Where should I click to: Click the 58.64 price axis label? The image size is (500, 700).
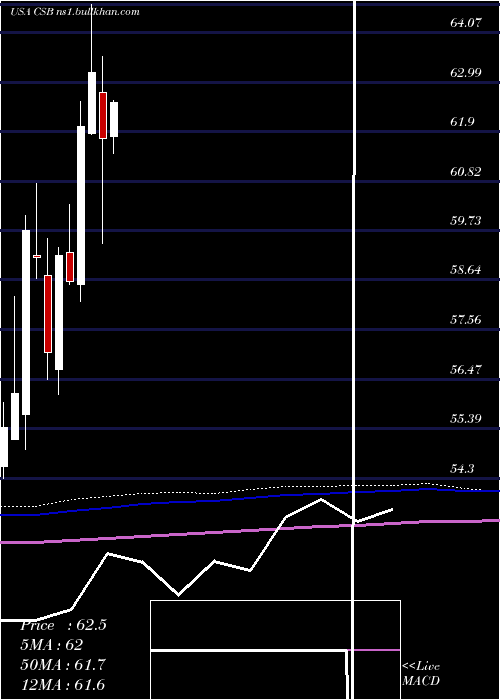pos(466,270)
